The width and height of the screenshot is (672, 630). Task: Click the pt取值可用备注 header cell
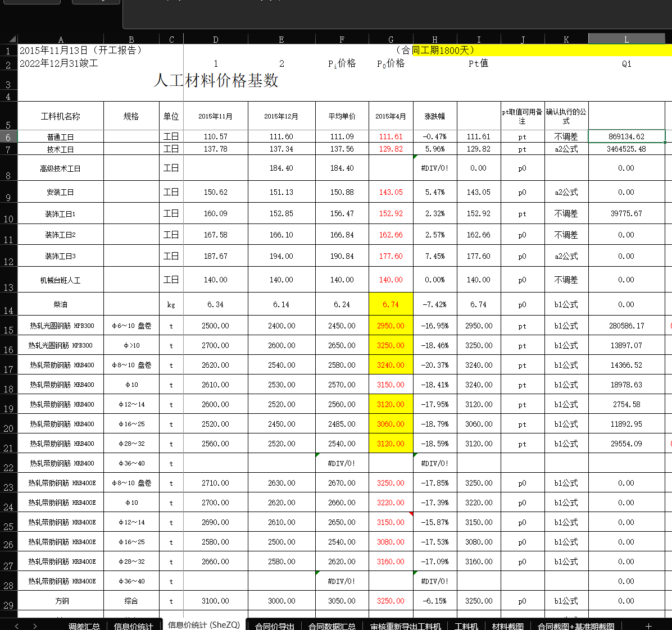point(523,116)
